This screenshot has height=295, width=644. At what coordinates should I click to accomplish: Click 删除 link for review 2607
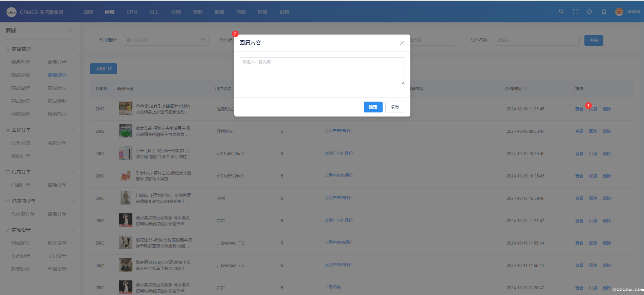[607, 154]
